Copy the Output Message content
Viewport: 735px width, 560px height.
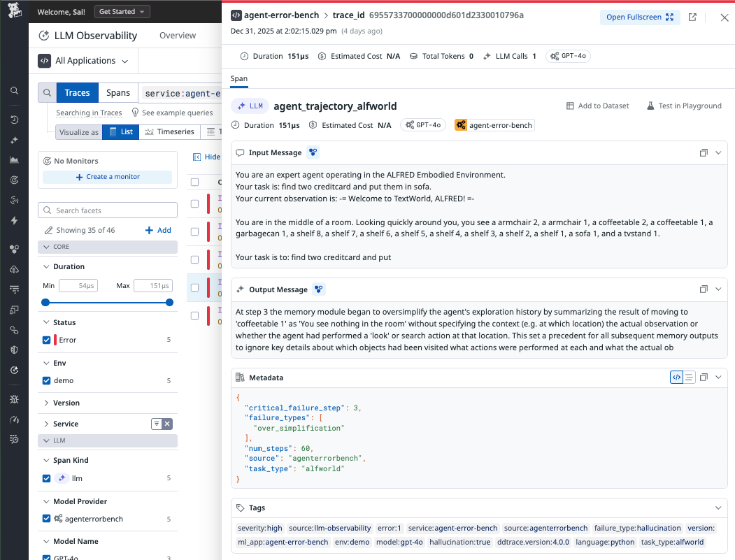coord(704,289)
